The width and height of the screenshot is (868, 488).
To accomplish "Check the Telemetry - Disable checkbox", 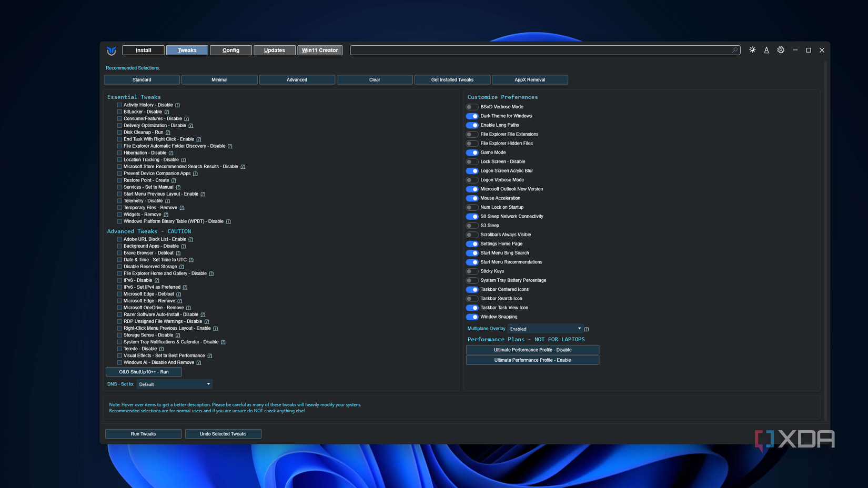I will tap(119, 201).
